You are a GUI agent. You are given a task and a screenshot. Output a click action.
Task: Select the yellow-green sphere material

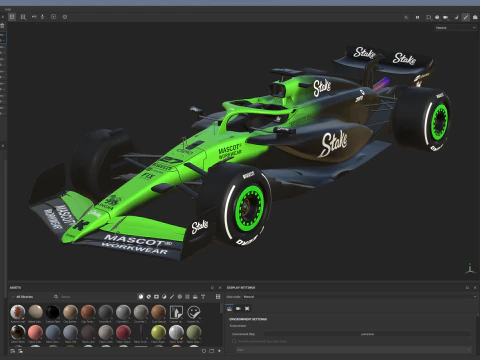158,332
